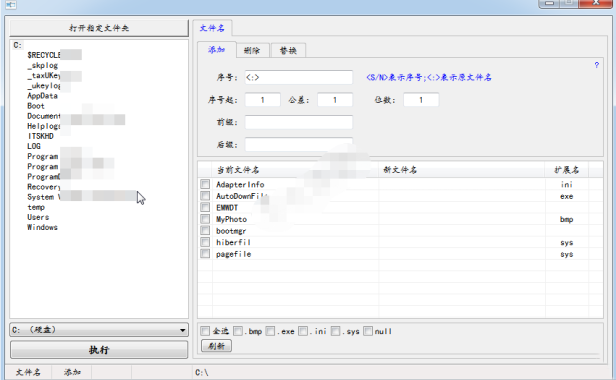The image size is (616, 380).
Task: Select the ITSKHD folder
Action: pyautogui.click(x=40, y=136)
